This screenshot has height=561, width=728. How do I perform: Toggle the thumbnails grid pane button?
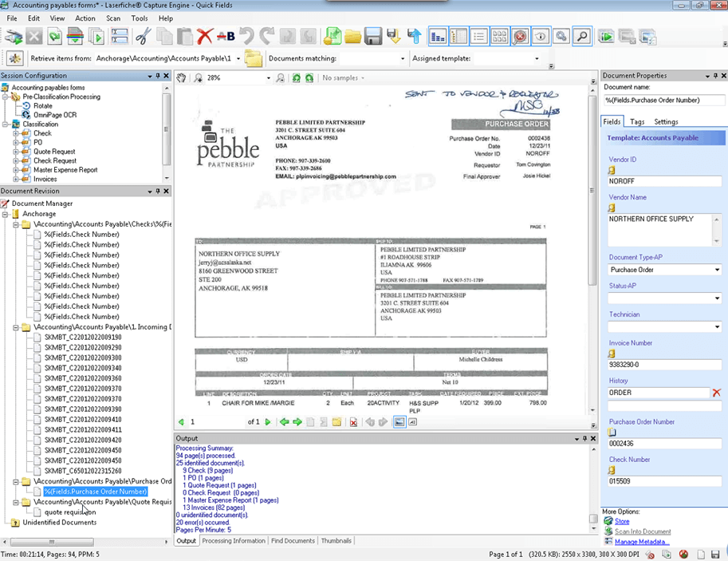499,36
